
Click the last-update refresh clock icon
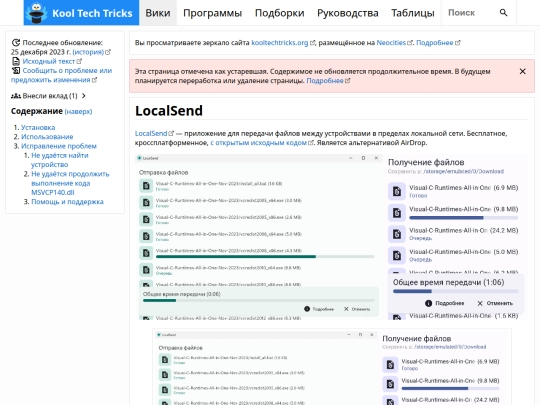coord(15,43)
